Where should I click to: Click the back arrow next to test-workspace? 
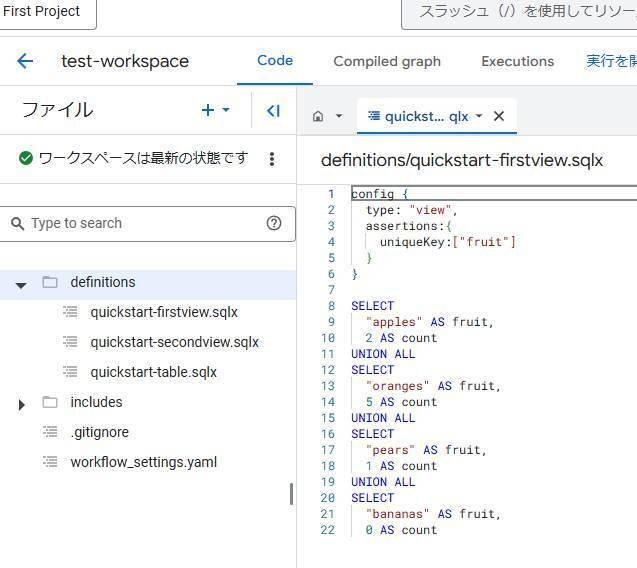pyautogui.click(x=25, y=61)
